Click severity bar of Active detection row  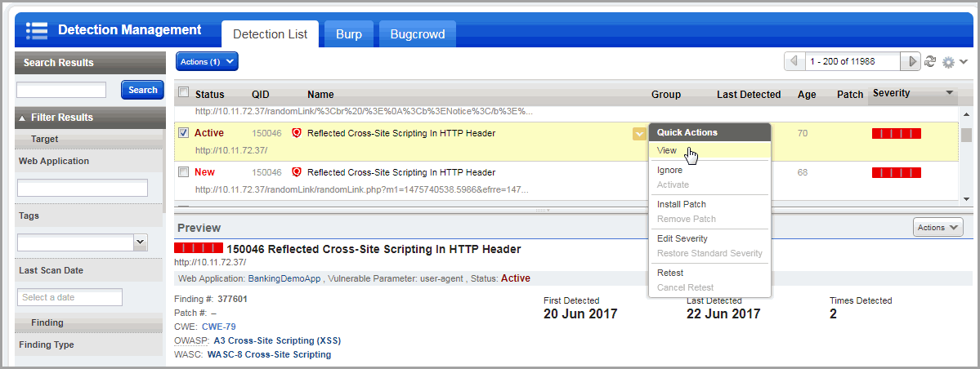pyautogui.click(x=897, y=133)
